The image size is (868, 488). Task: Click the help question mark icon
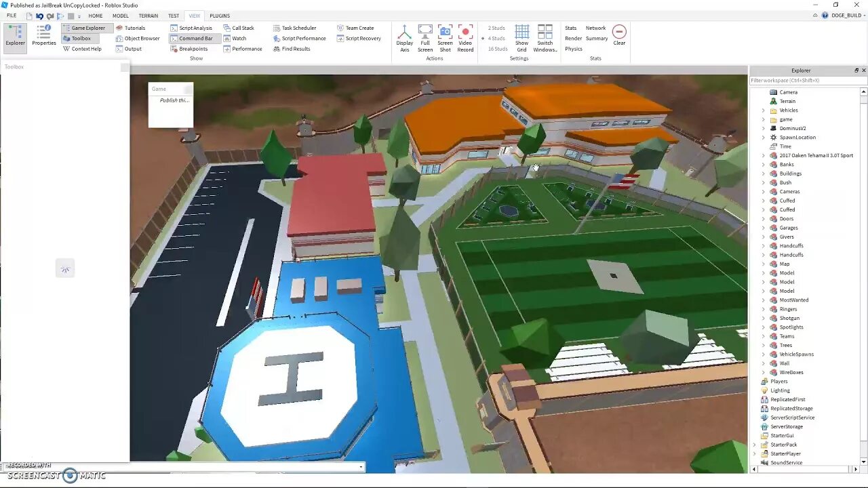(825, 16)
